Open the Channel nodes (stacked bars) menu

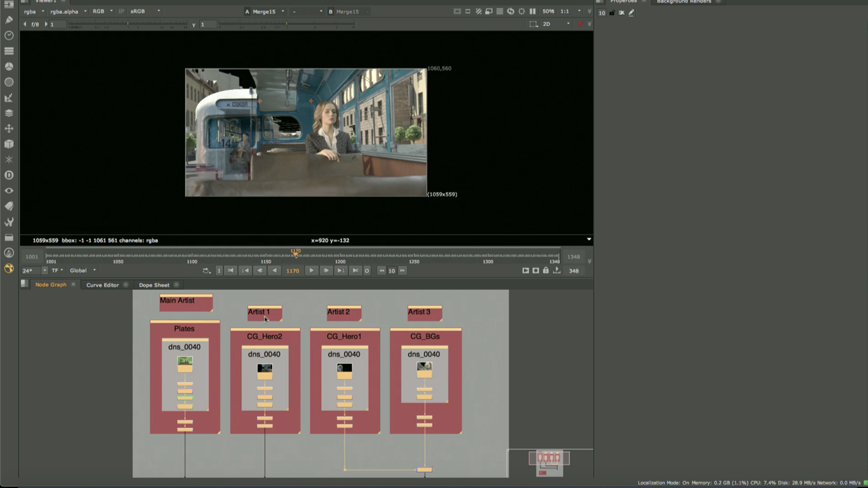pyautogui.click(x=9, y=51)
